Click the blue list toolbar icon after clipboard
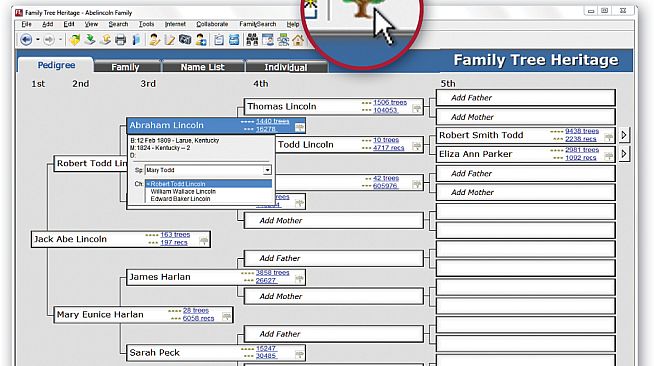 tap(234, 40)
